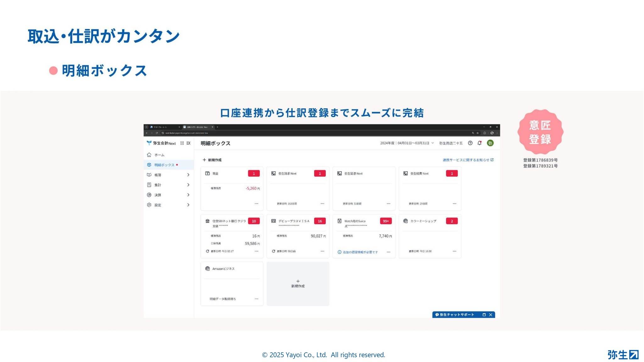Refresh the 住信SBIネット銀行 card
The height and width of the screenshot is (362, 644).
point(208,251)
